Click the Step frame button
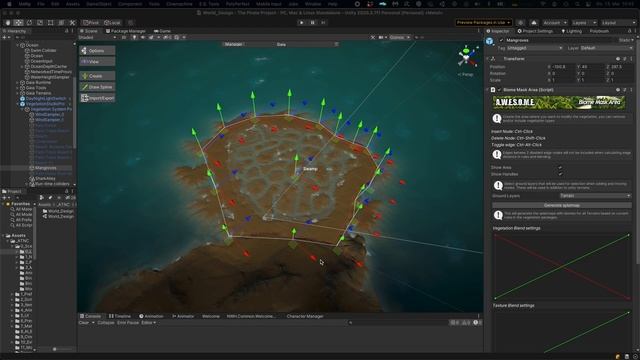The image size is (640, 360). click(323, 23)
